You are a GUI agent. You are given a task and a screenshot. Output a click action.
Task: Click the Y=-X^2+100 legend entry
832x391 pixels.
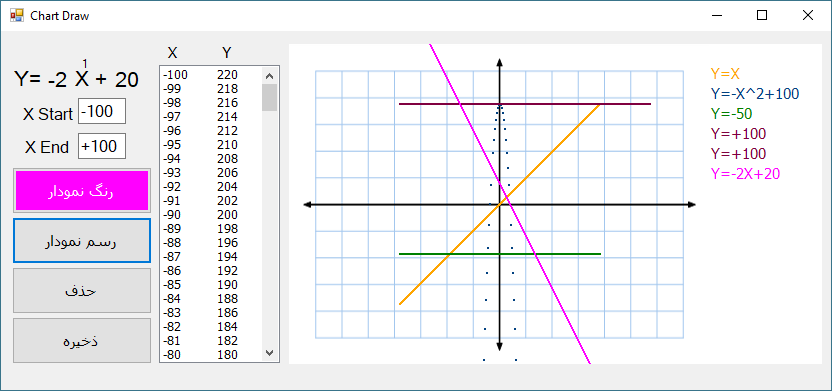pos(755,94)
